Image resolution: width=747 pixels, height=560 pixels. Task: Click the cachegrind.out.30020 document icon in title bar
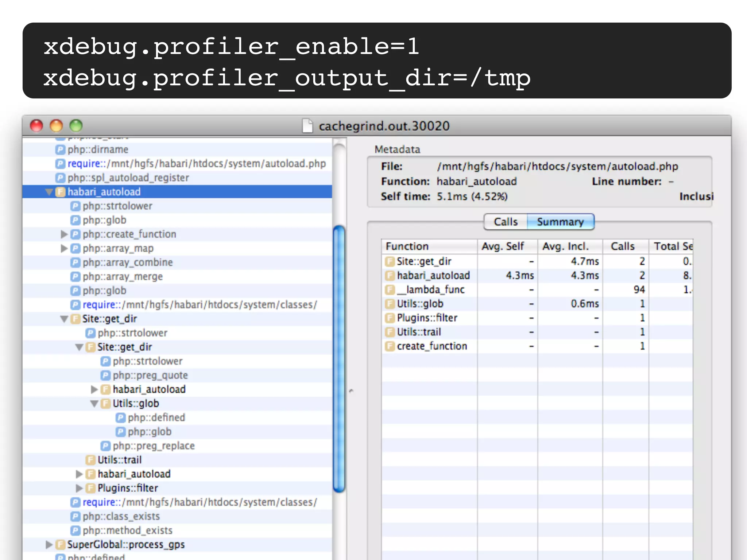pyautogui.click(x=307, y=126)
